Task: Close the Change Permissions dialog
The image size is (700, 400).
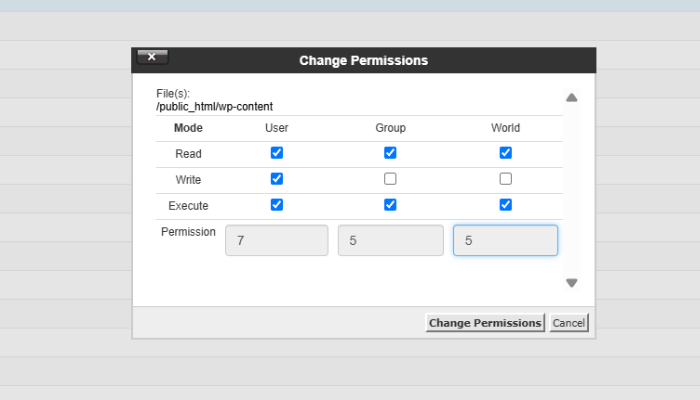Action: [152, 57]
